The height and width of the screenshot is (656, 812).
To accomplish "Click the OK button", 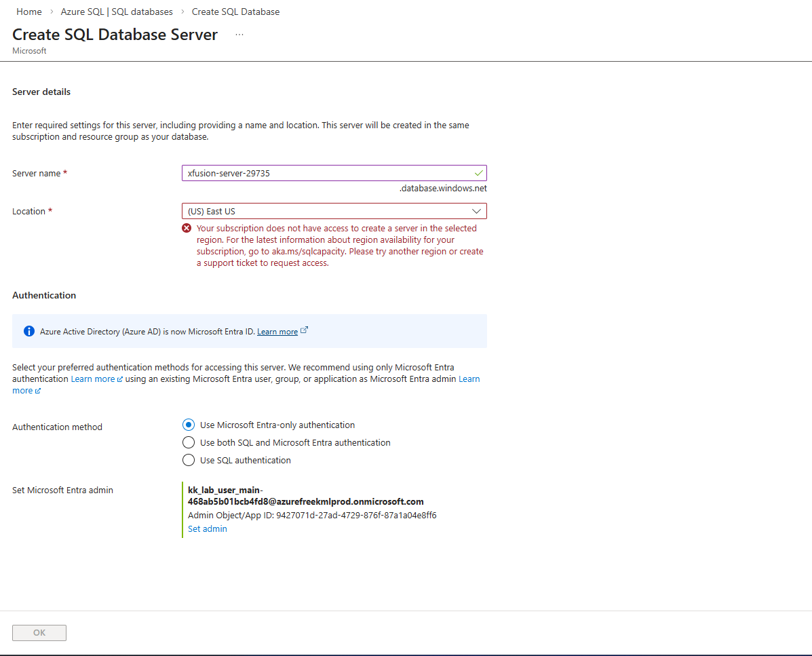I will [39, 633].
